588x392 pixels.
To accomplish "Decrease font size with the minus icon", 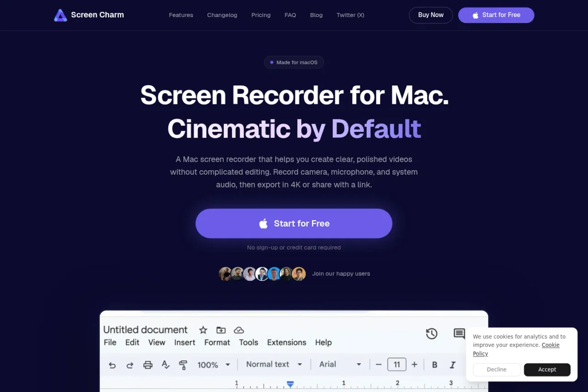I will coord(379,364).
